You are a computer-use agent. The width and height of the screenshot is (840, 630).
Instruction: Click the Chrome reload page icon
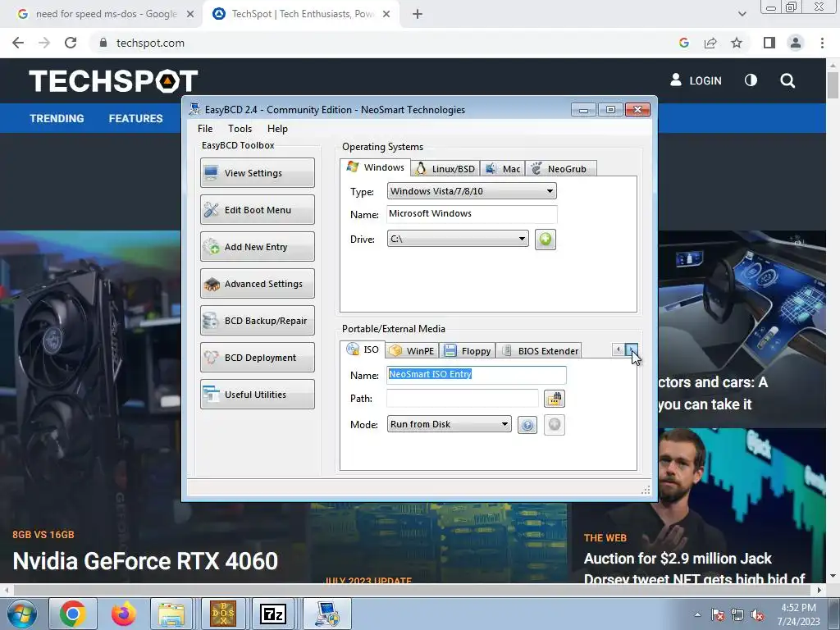point(71,43)
